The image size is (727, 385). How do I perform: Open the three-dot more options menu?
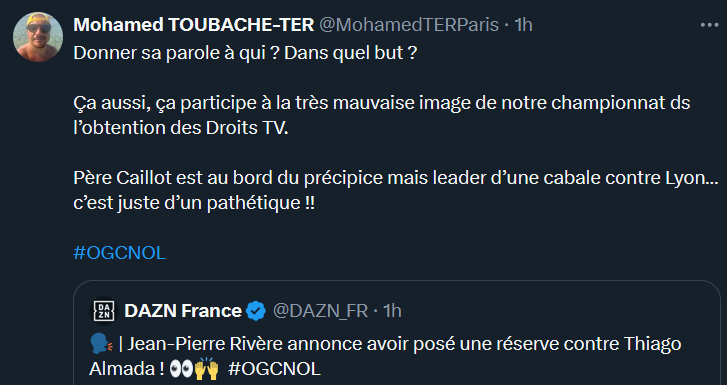(709, 25)
